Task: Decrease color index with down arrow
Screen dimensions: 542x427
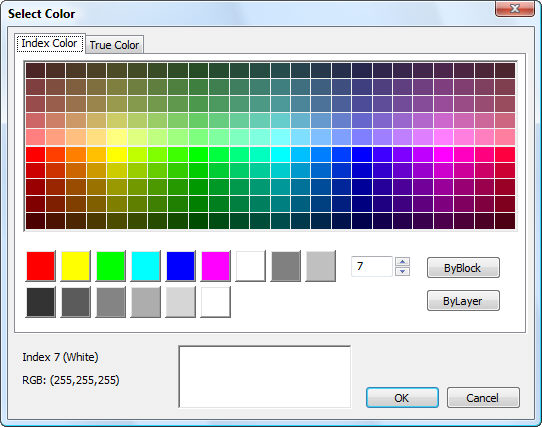Action: [x=402, y=271]
